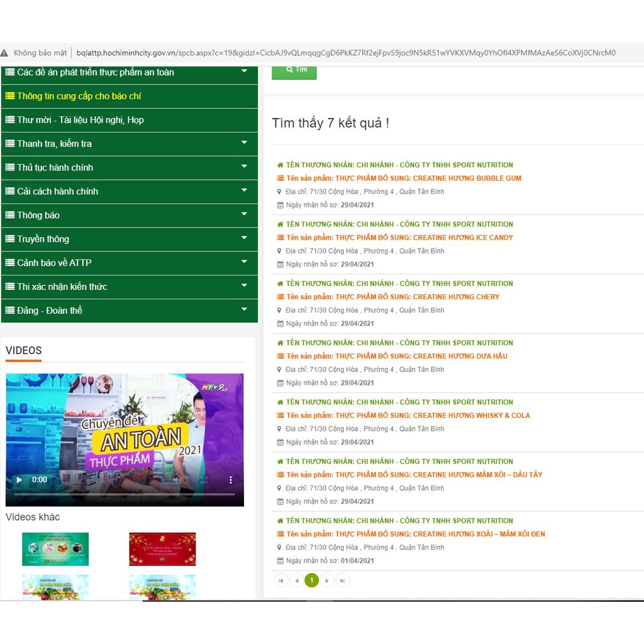Go to the next results page
This screenshot has width=644, height=644.
coord(327,580)
